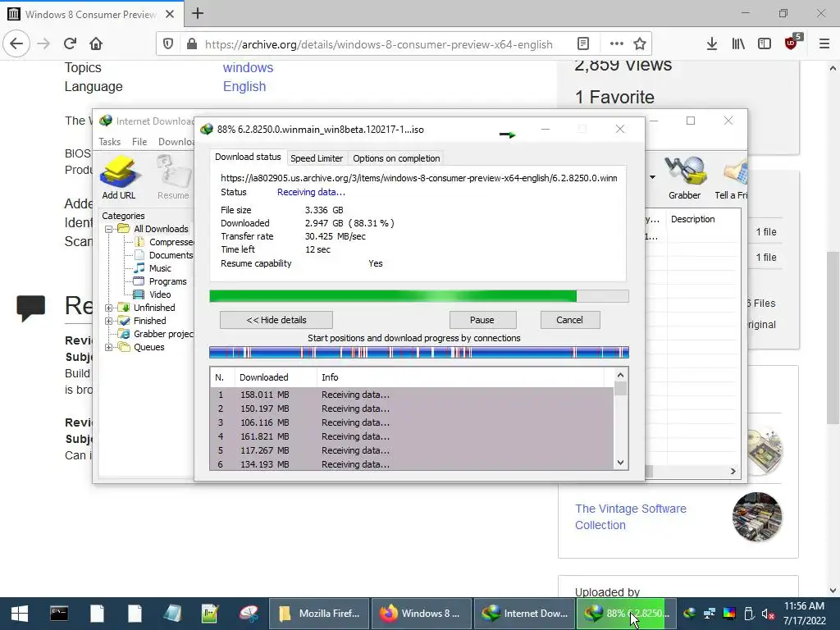Cancel the download
This screenshot has height=630, width=840.
[570, 320]
